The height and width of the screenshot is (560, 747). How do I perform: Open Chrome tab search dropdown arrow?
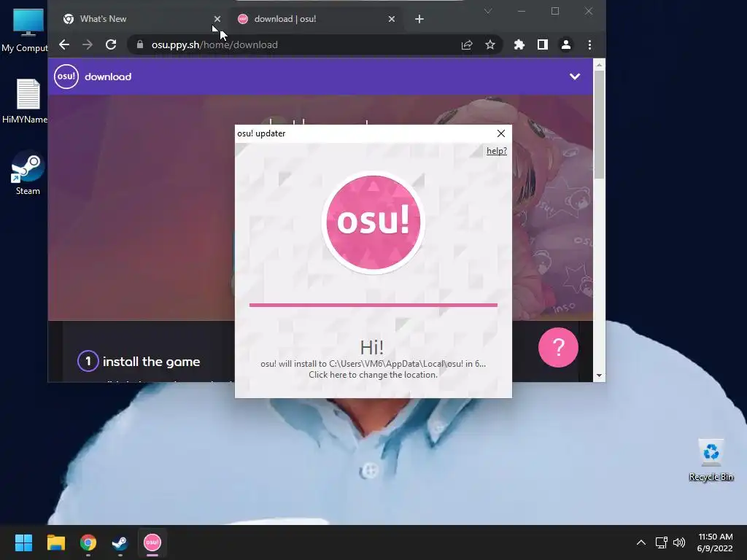pyautogui.click(x=488, y=11)
